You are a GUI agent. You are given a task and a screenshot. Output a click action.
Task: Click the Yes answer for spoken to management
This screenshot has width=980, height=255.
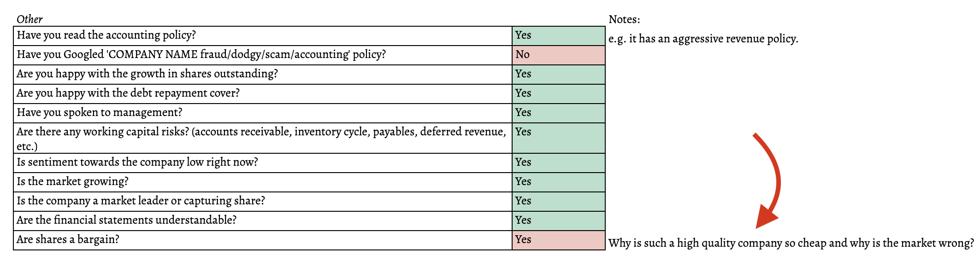[558, 113]
